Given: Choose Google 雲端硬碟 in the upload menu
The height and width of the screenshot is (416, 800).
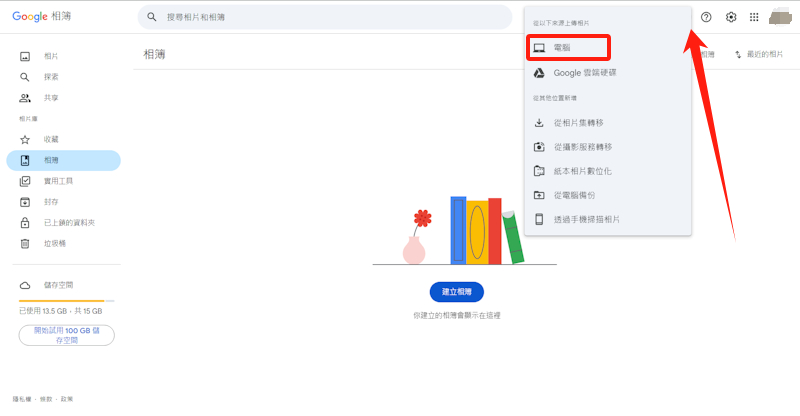Looking at the screenshot, I should click(x=608, y=73).
